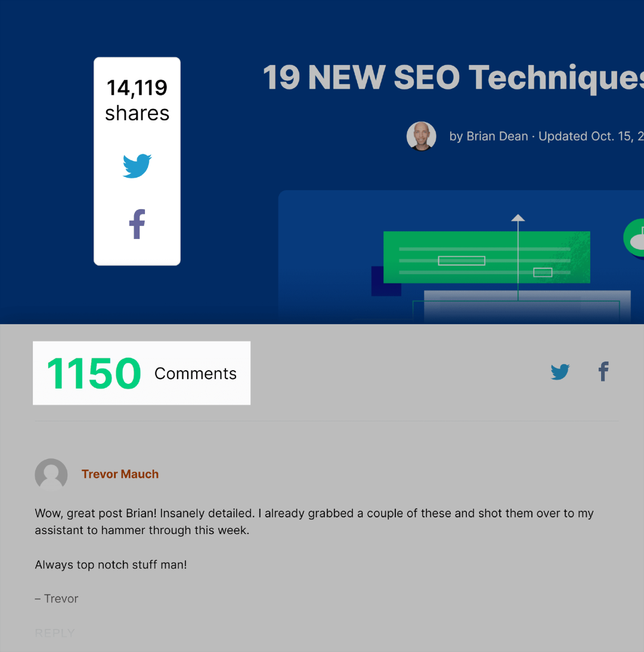
Task: Click the Comments label next to 1150
Action: point(196,374)
